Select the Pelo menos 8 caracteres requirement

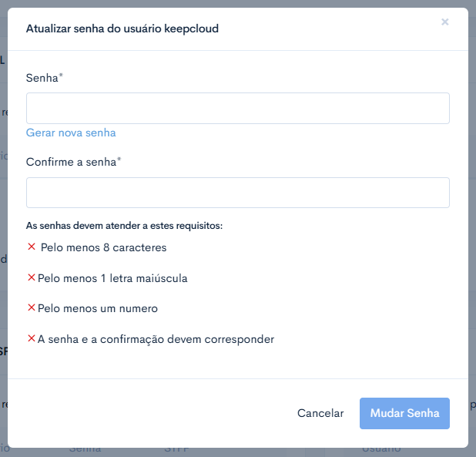click(103, 247)
